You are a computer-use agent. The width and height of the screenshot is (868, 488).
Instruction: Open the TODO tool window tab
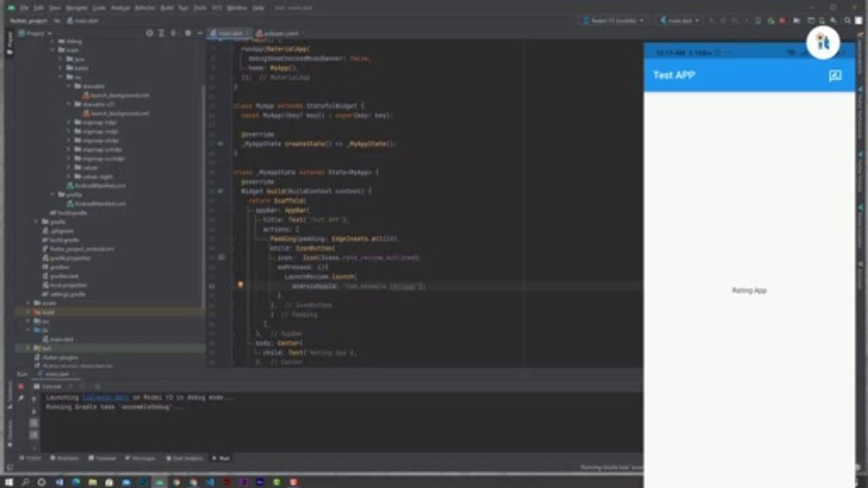tap(31, 458)
